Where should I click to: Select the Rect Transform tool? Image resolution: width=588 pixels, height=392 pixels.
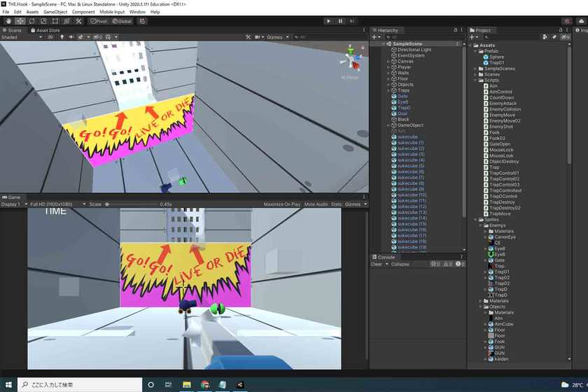[55, 21]
